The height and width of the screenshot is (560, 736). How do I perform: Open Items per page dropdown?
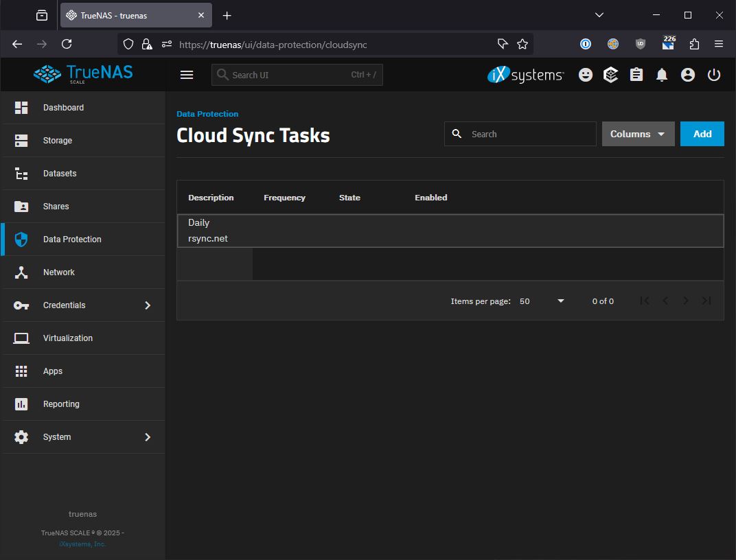[x=542, y=301]
